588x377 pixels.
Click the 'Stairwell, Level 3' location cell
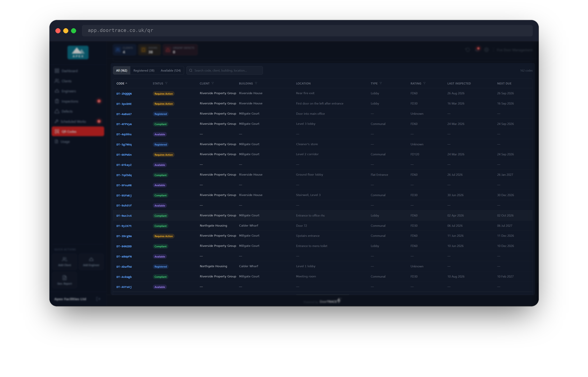pos(308,195)
